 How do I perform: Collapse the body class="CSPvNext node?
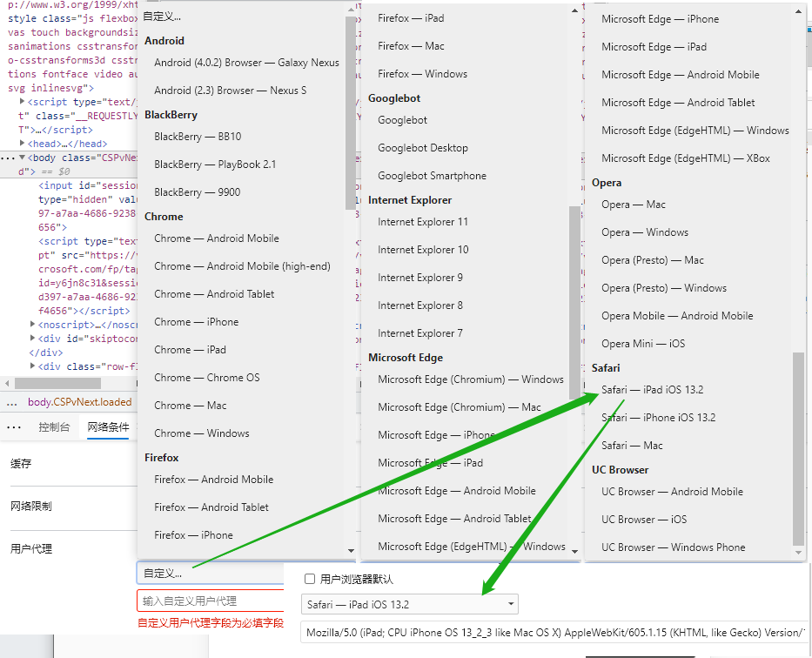coord(22,158)
